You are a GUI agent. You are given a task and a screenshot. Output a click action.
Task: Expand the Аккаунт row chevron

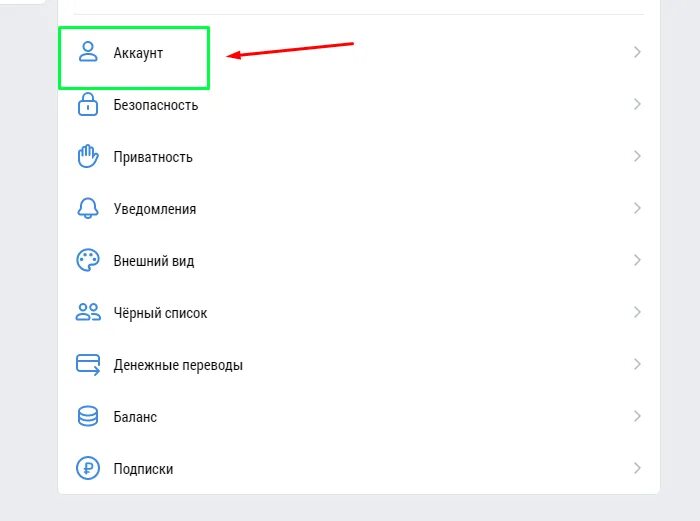pyautogui.click(x=637, y=52)
